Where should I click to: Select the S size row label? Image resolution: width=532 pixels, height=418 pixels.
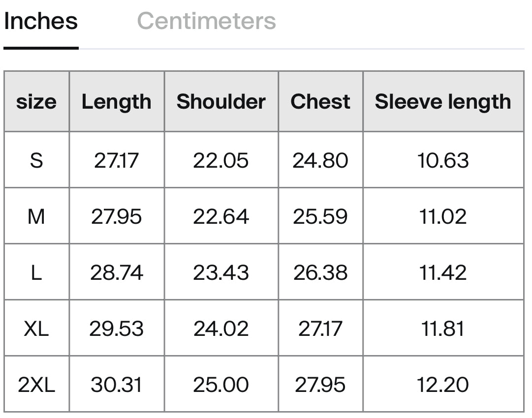pyautogui.click(x=36, y=160)
